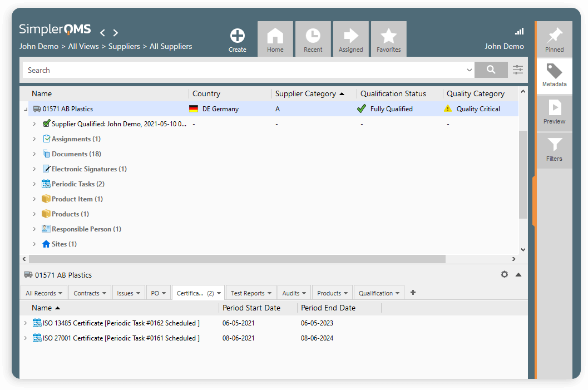Image resolution: width=588 pixels, height=390 pixels.
Task: Click the Product Item box icon
Action: [x=46, y=199]
